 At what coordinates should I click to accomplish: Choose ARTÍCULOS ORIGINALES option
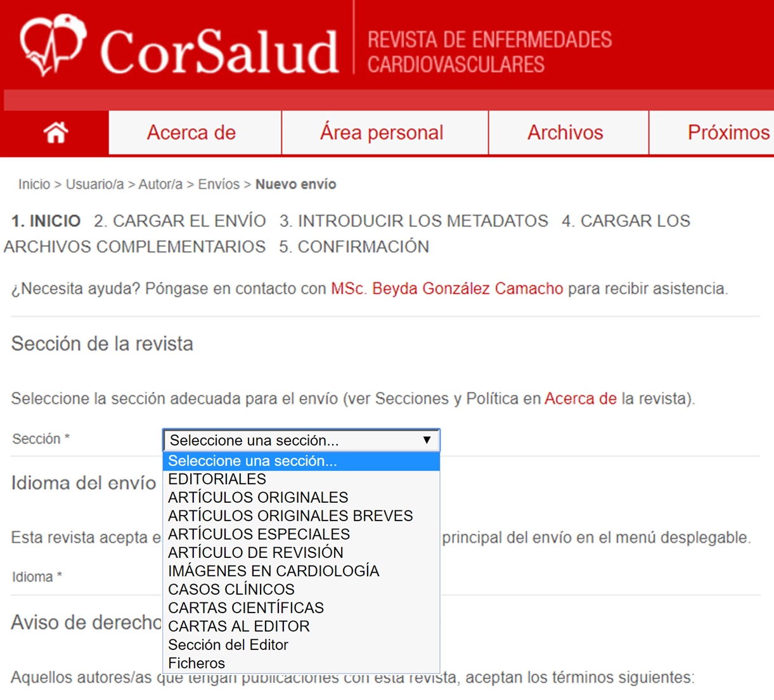click(257, 498)
